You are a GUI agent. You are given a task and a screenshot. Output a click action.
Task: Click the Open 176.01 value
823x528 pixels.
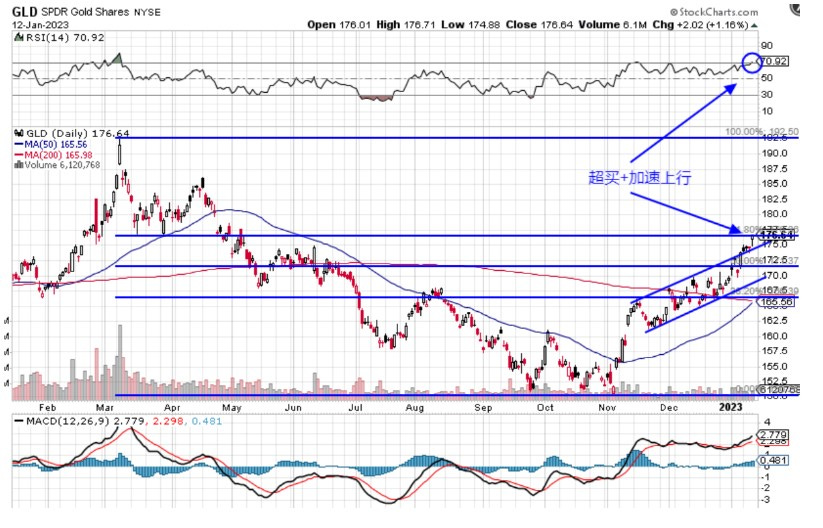339,25
